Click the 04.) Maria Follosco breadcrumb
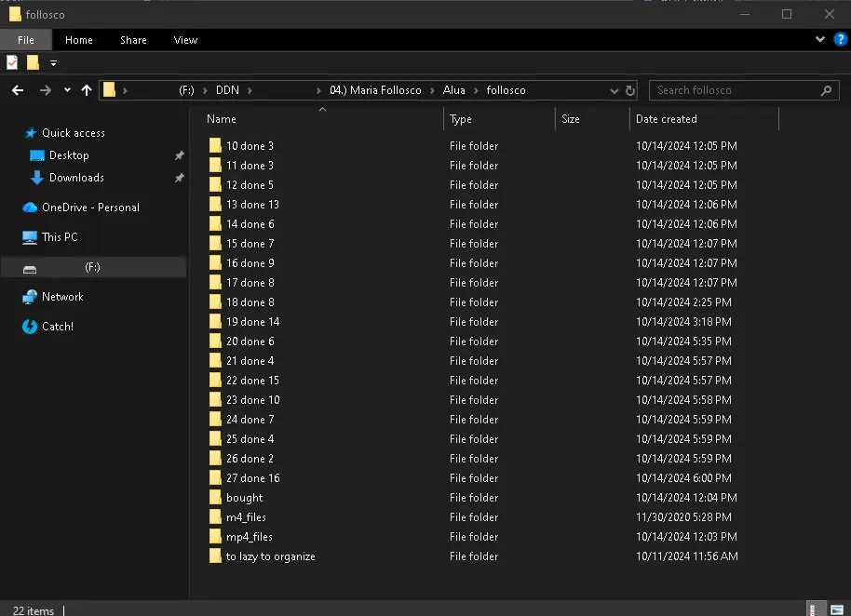Image resolution: width=851 pixels, height=616 pixels. point(375,90)
